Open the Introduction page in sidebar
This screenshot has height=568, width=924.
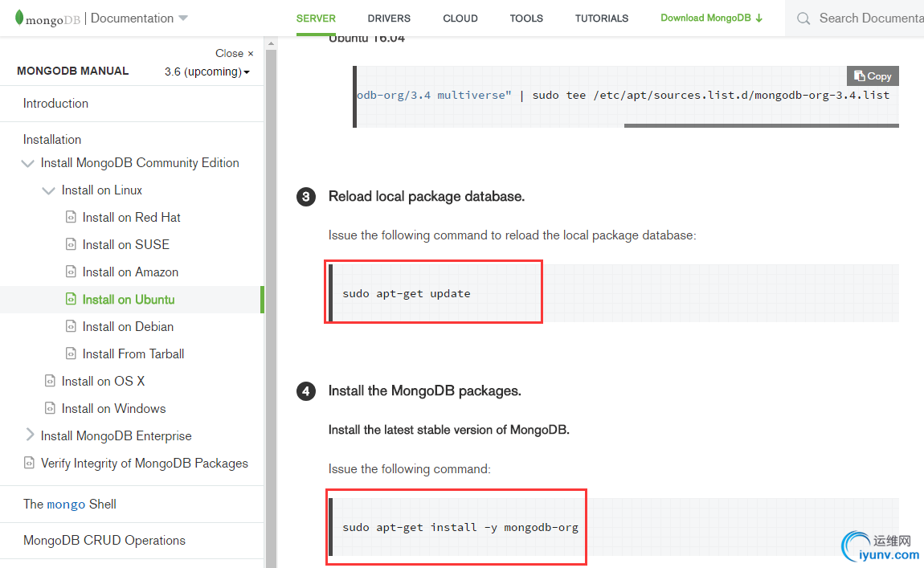[56, 103]
